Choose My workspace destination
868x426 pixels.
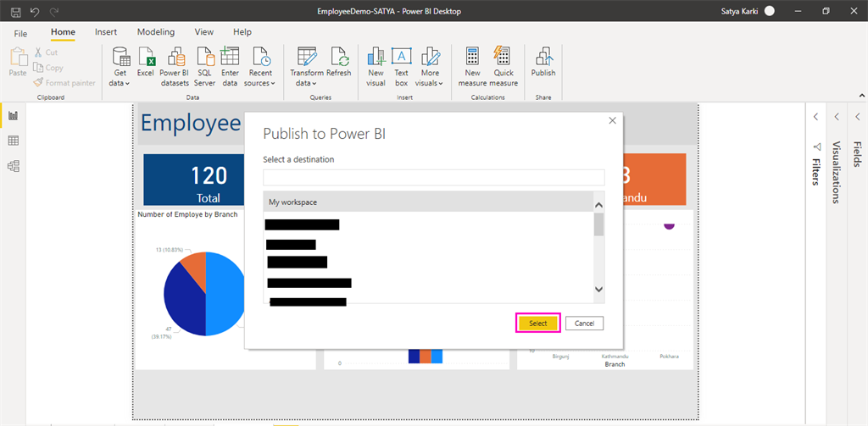pyautogui.click(x=428, y=202)
